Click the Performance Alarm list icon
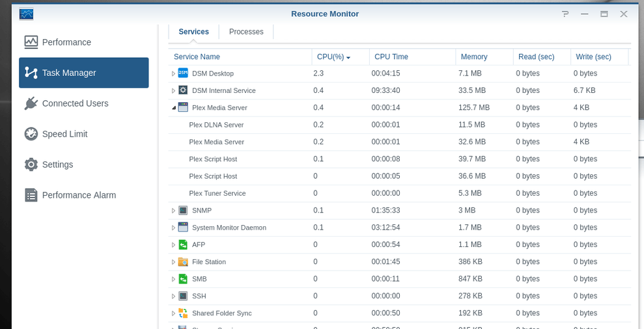Screen dimensions: 644x329 (31, 195)
